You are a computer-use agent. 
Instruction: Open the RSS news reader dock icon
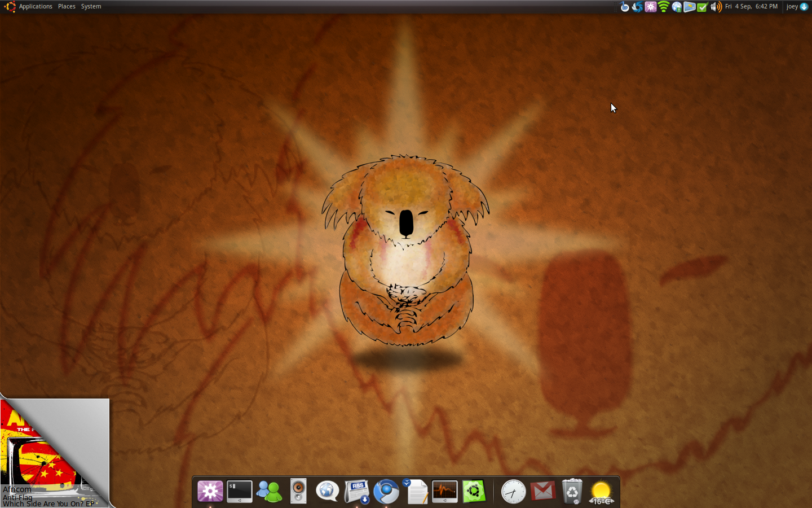pos(357,492)
